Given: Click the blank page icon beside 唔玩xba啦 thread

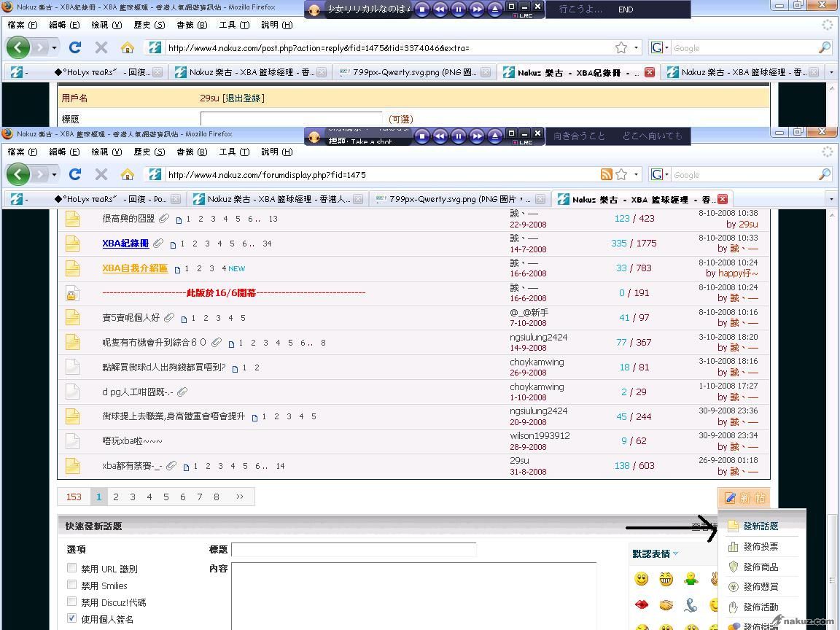Looking at the screenshot, I should point(72,440).
